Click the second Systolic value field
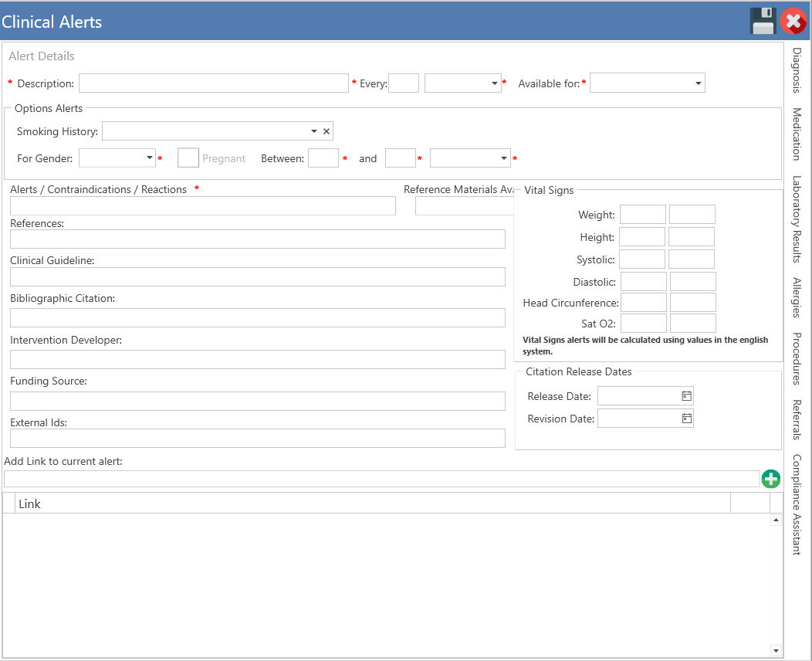This screenshot has width=812, height=661. tap(692, 259)
